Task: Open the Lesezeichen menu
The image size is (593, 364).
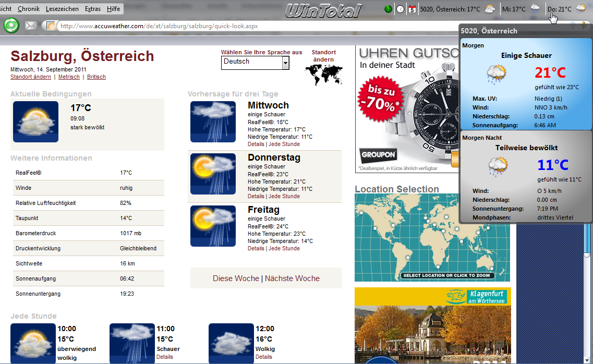Action: point(62,9)
